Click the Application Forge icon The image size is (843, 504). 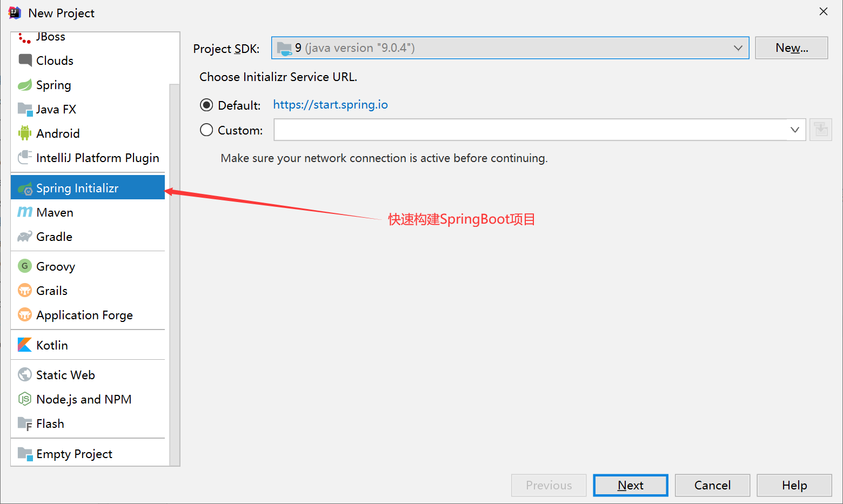coord(25,314)
